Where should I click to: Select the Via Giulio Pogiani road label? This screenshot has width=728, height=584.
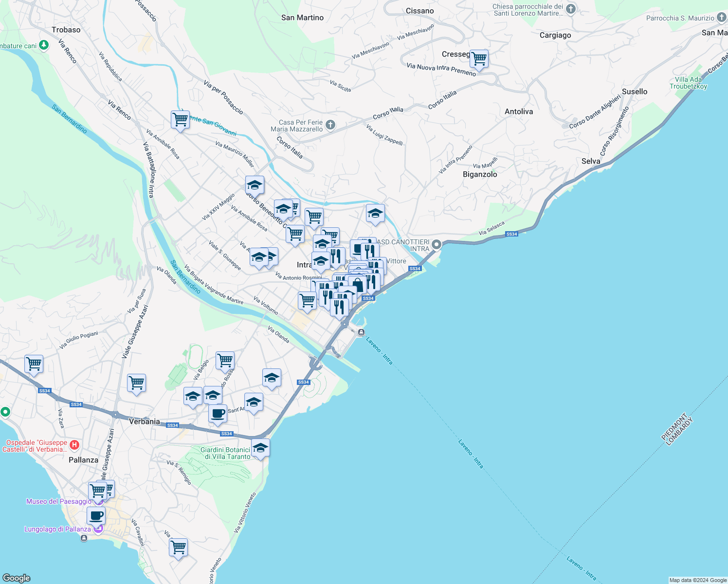pyautogui.click(x=78, y=340)
